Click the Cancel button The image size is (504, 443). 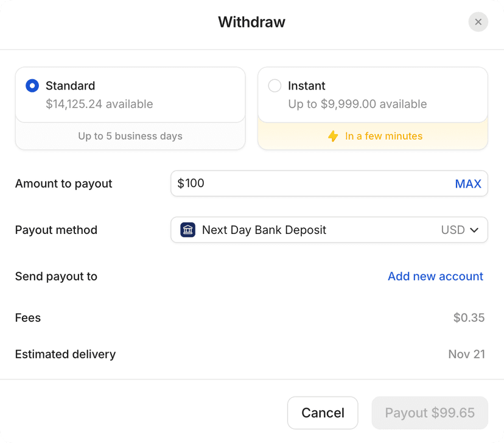pos(323,413)
